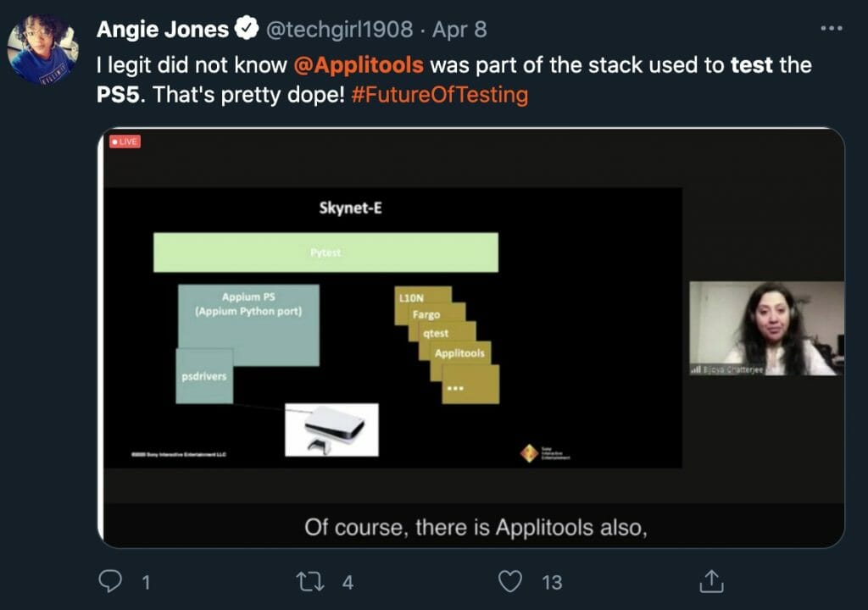Image resolution: width=868 pixels, height=610 pixels.
Task: Click the blue verified badge
Action: [247, 30]
